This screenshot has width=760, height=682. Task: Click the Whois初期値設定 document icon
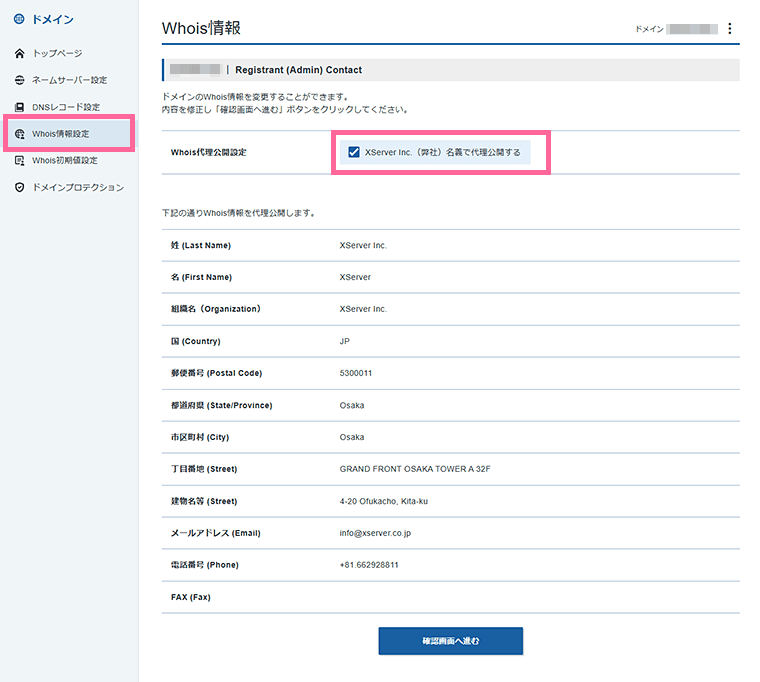tap(19, 160)
